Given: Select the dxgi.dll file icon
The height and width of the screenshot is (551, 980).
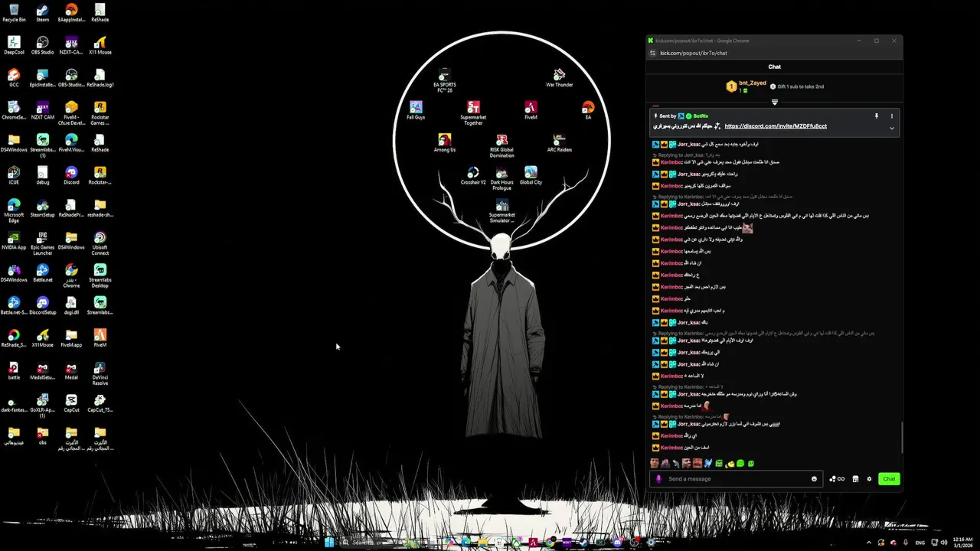Looking at the screenshot, I should tap(71, 305).
